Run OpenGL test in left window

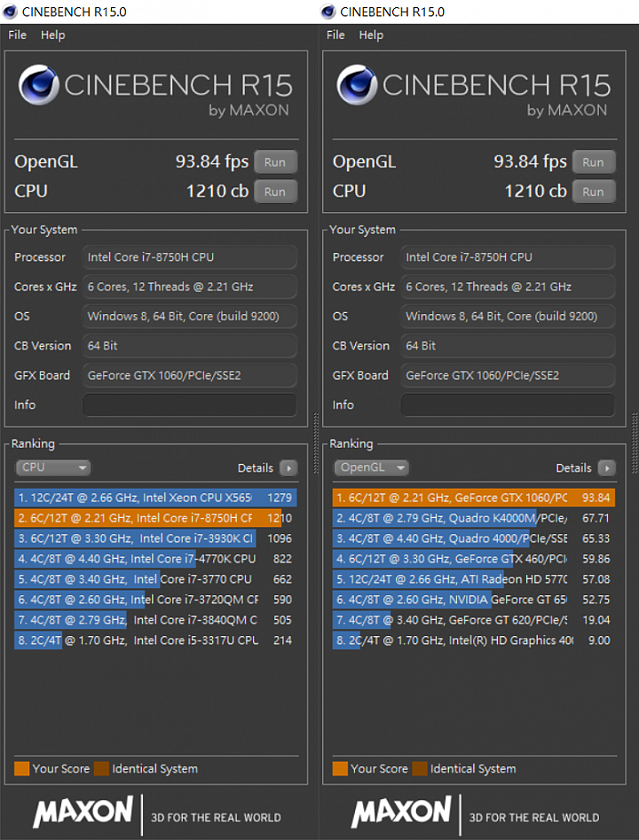(275, 162)
